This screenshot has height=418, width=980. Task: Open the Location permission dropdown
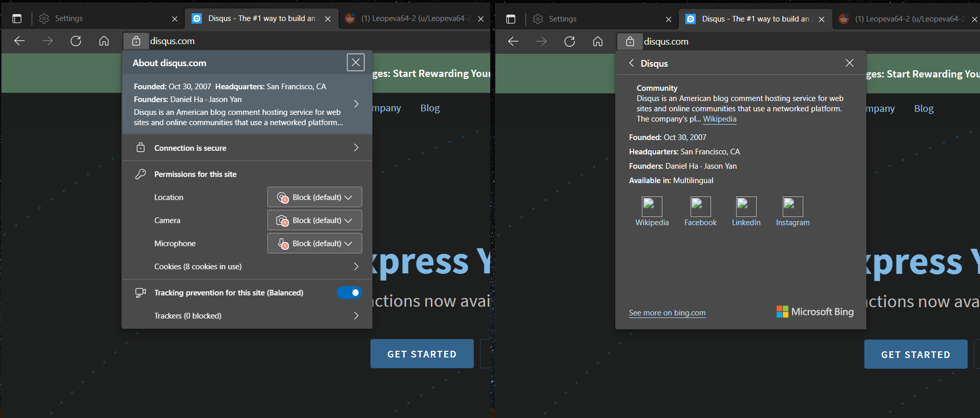point(315,197)
